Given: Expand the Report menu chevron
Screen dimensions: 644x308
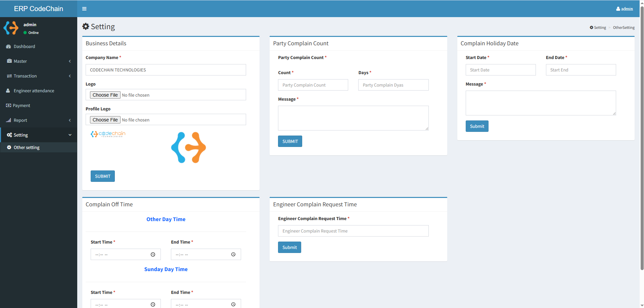Looking at the screenshot, I should 70,120.
